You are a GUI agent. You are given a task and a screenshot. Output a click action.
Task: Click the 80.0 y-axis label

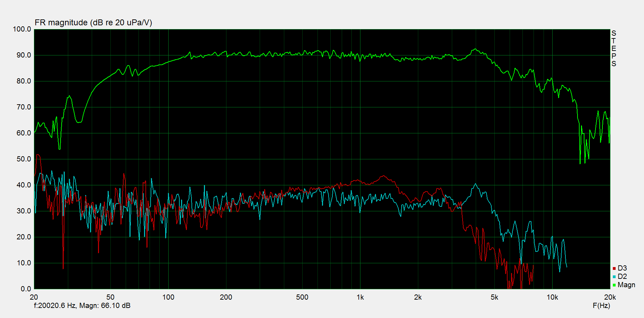pos(24,81)
